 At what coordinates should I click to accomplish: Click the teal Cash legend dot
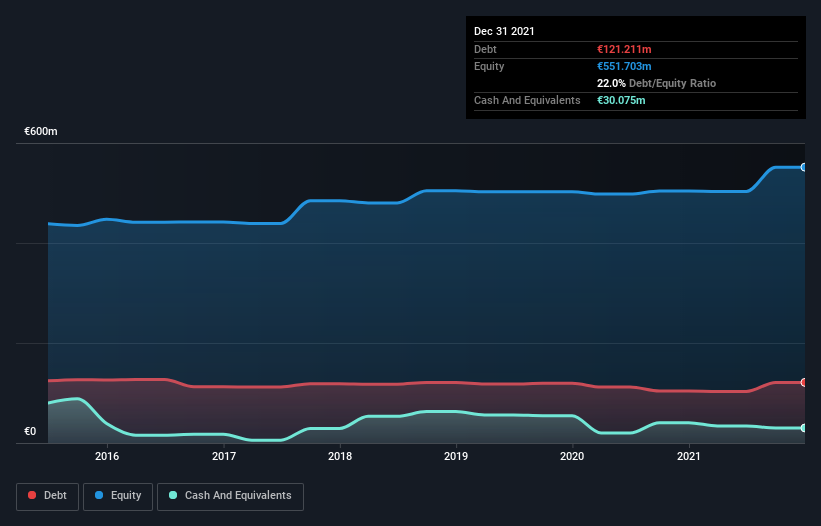[x=173, y=495]
